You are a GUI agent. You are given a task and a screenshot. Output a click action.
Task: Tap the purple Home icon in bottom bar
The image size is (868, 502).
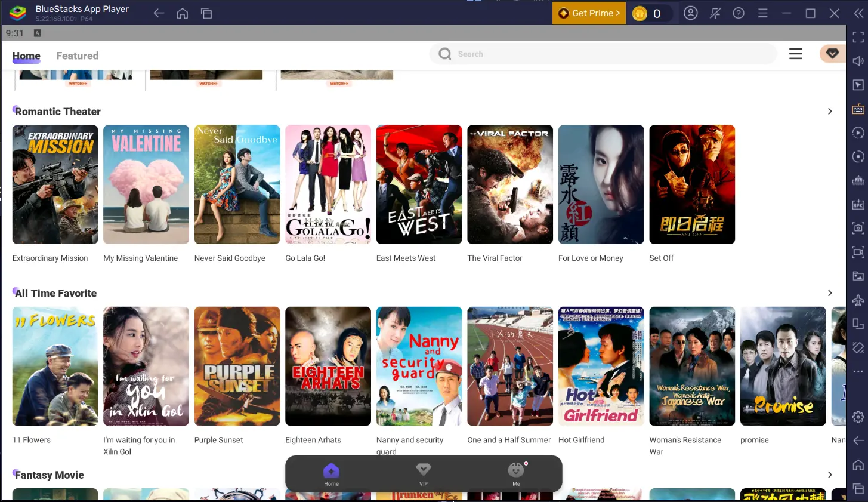coord(331,470)
